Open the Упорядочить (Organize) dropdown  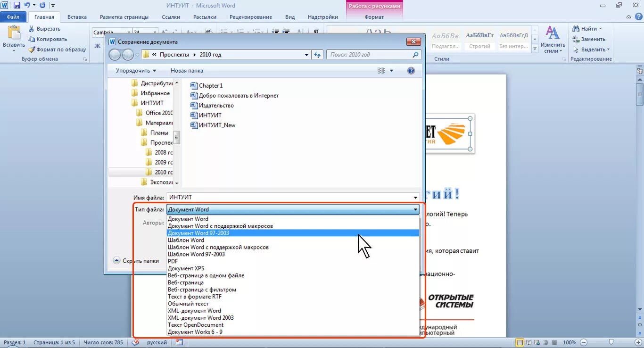pyautogui.click(x=136, y=71)
